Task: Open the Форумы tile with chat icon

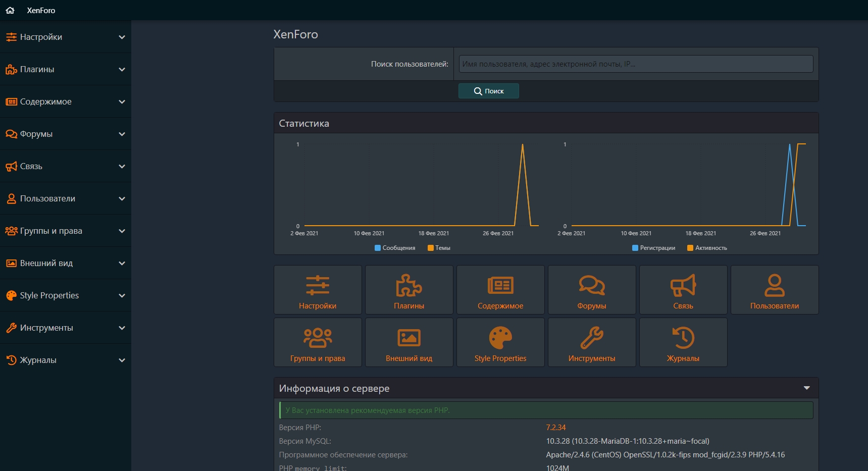Action: pos(592,290)
